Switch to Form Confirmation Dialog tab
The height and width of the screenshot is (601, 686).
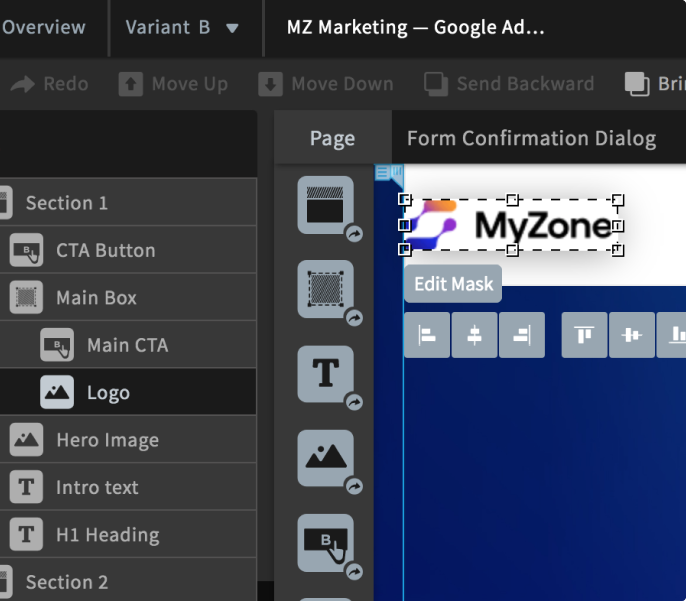tap(531, 139)
